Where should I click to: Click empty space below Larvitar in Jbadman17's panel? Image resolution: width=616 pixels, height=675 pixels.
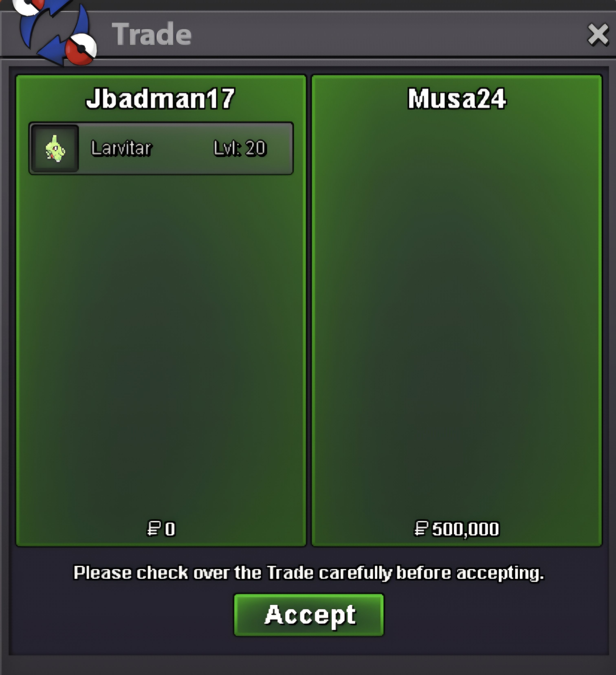(x=161, y=345)
